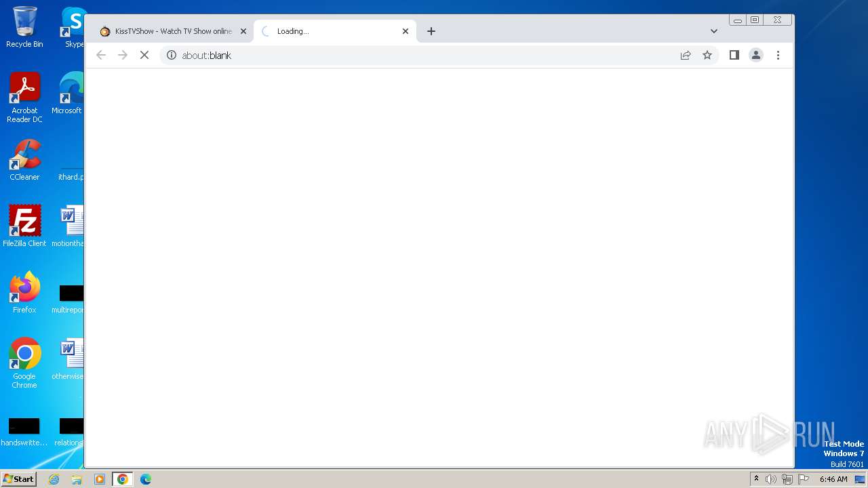Screen dimensions: 868x488
Task: Open volume control in tray
Action: coord(771,479)
